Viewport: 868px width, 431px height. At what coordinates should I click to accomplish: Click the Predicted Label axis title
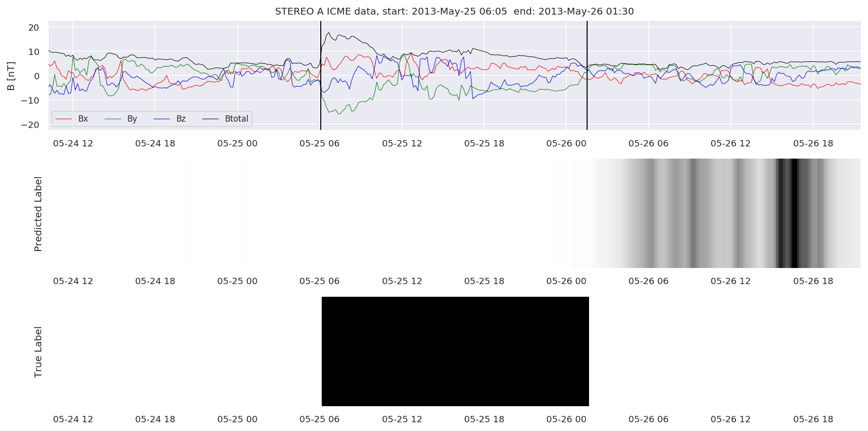click(38, 214)
